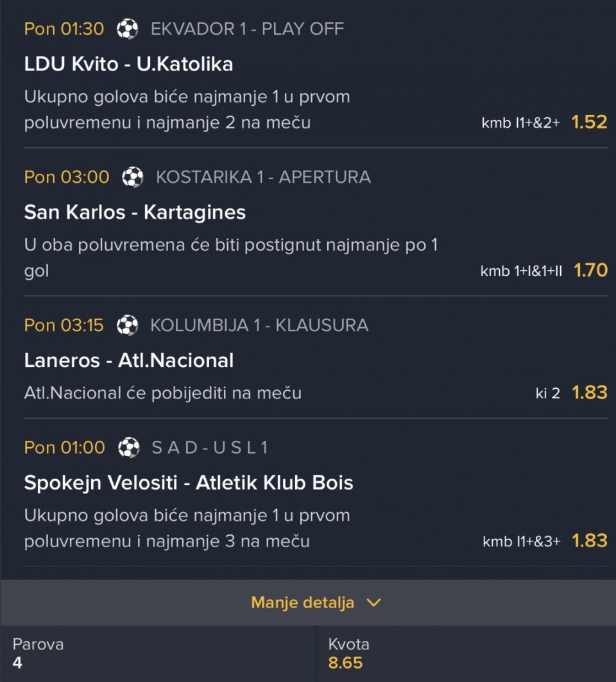Click the kmb 1+I&1+II bet code

pyautogui.click(x=521, y=271)
